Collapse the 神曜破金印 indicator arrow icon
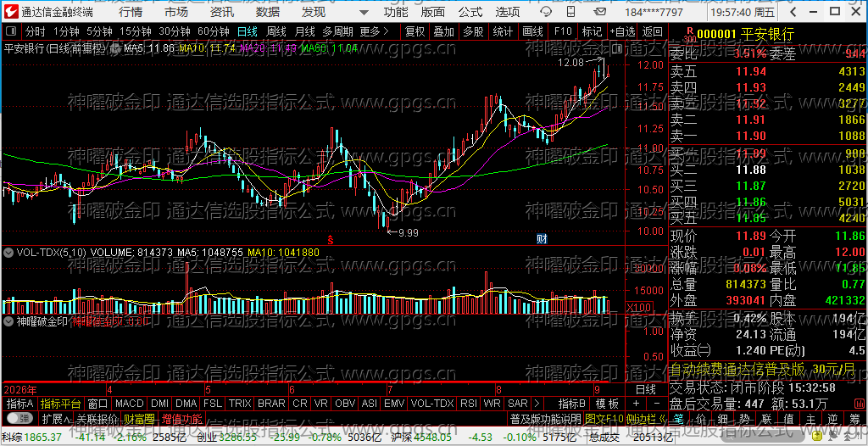 pyautogui.click(x=8, y=321)
